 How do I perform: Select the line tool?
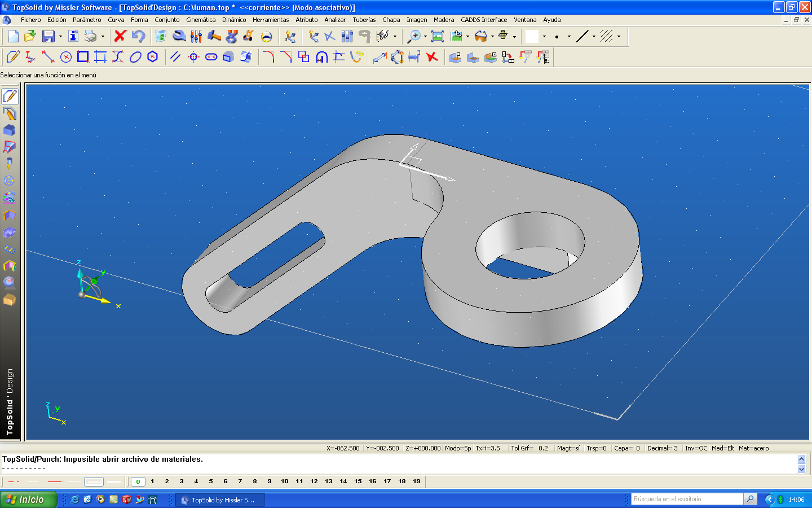(48, 57)
